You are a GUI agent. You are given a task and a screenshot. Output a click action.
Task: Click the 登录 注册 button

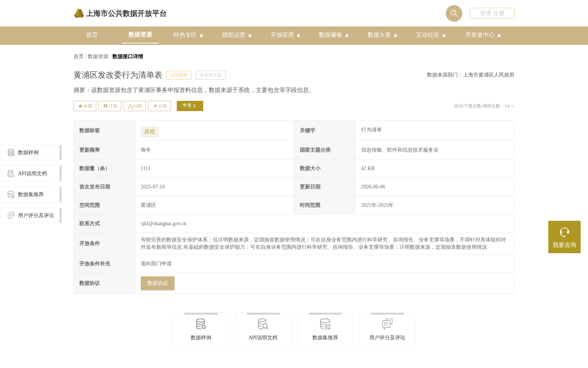[x=492, y=13]
